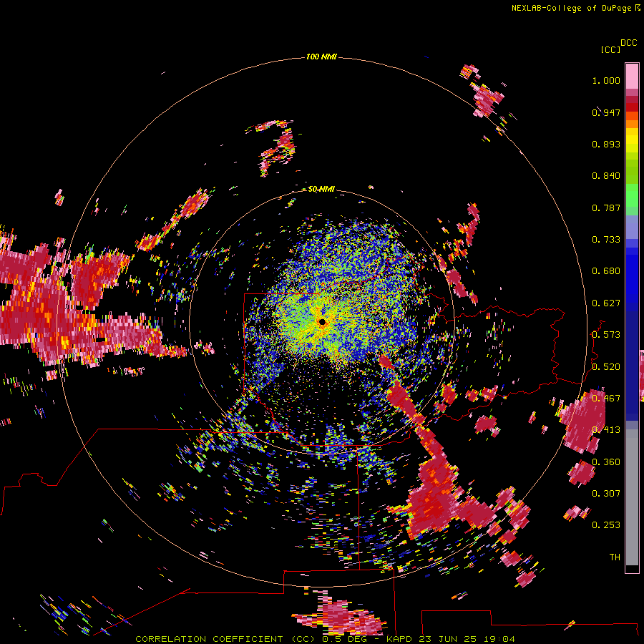
Task: Click the 0.413 scale value
Action: click(606, 430)
